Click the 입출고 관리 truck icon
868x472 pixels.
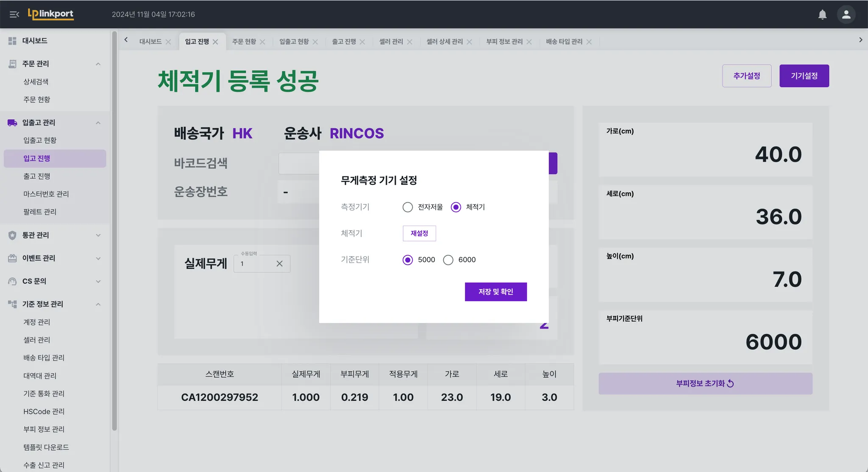pos(12,123)
